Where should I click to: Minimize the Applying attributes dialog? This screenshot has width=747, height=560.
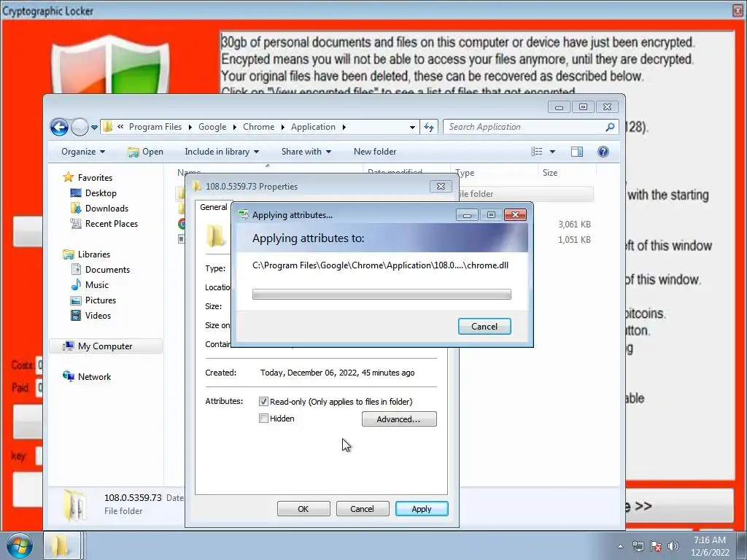pyautogui.click(x=467, y=215)
